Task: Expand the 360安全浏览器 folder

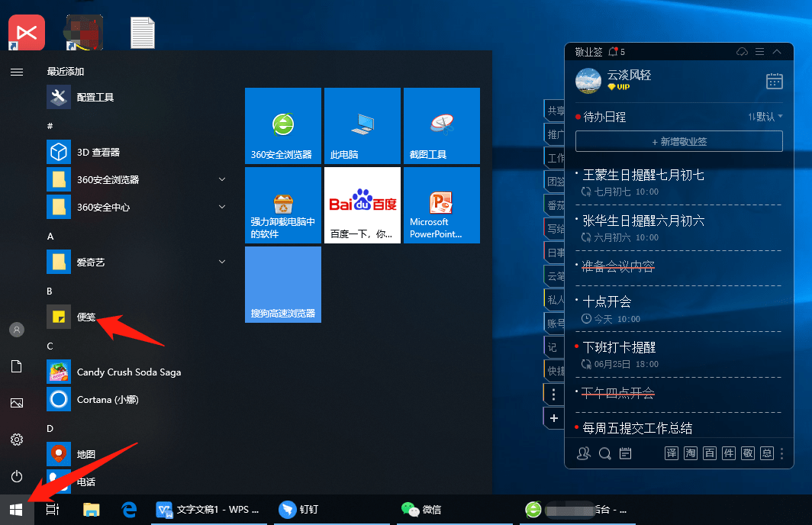Action: [x=222, y=179]
